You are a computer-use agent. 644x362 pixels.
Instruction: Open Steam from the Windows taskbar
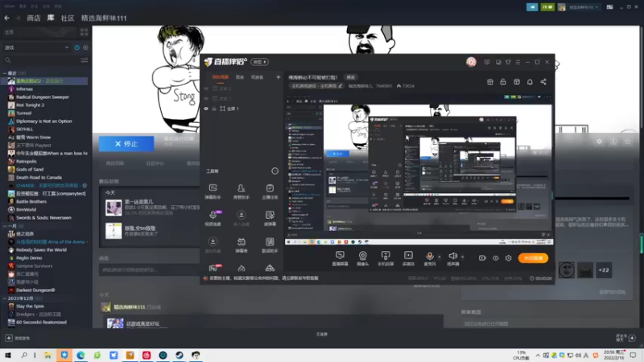tap(179, 356)
